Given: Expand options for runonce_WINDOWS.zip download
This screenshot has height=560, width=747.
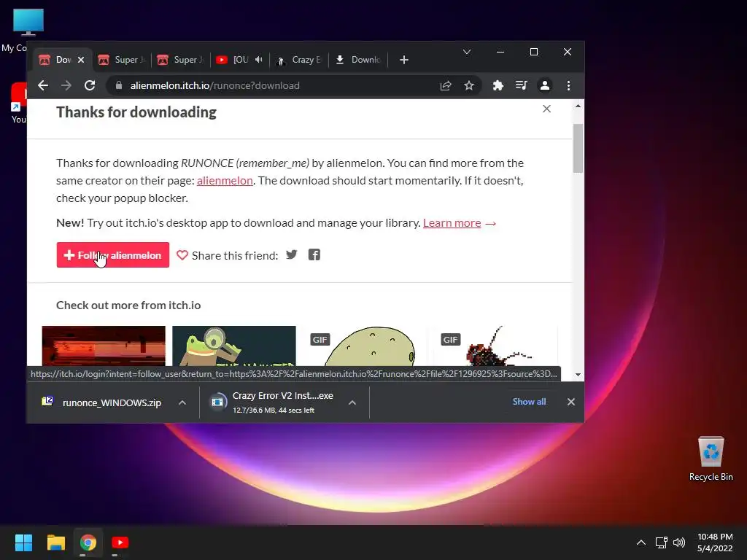Looking at the screenshot, I should pos(182,402).
